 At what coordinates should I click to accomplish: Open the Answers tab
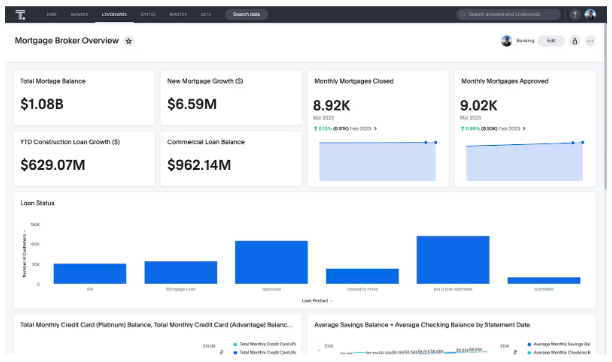79,14
